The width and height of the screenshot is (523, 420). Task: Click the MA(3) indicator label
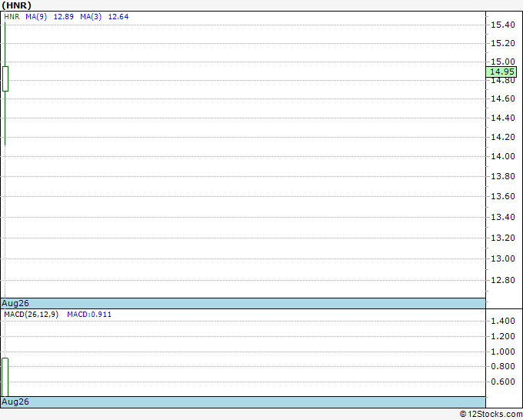click(x=91, y=16)
